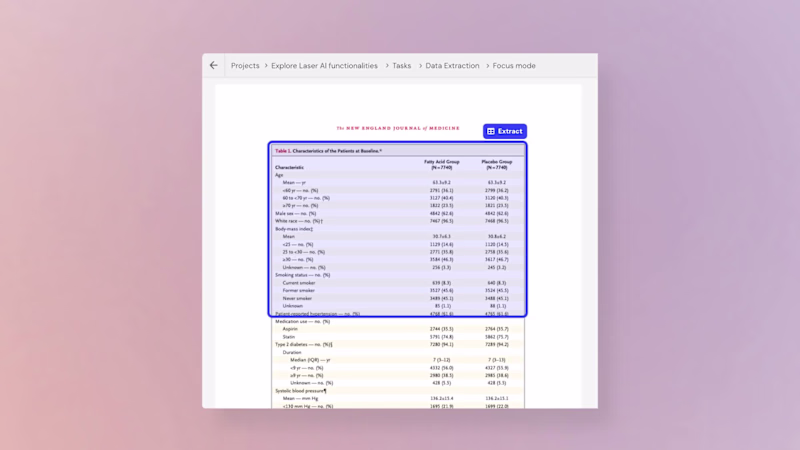Select the Male sex row label

pos(295,213)
